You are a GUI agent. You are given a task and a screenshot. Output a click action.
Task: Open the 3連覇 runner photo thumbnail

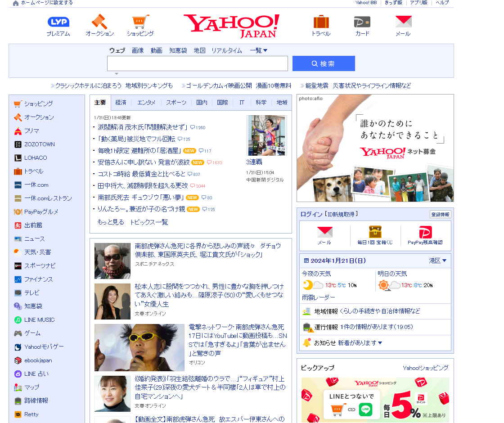click(267, 135)
